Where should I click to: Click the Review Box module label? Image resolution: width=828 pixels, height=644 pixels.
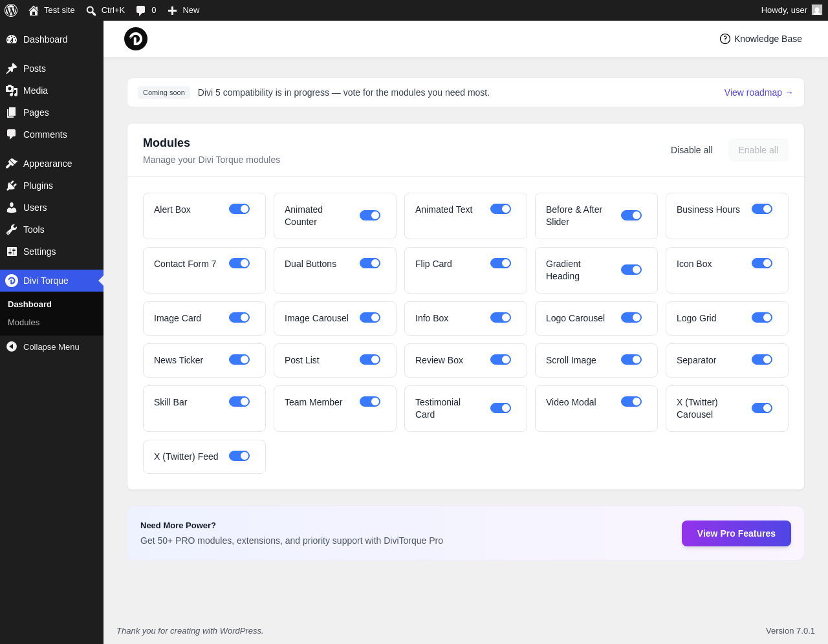pos(439,360)
